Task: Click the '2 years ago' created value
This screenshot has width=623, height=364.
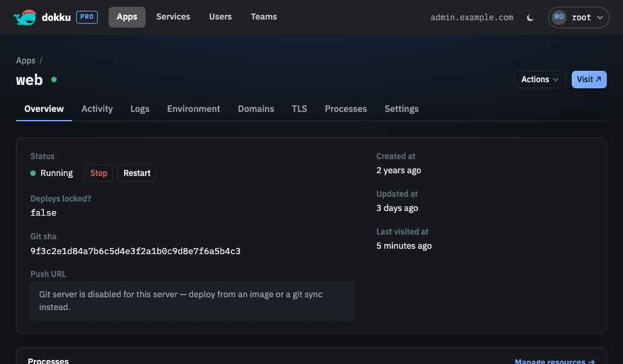Action: click(398, 171)
